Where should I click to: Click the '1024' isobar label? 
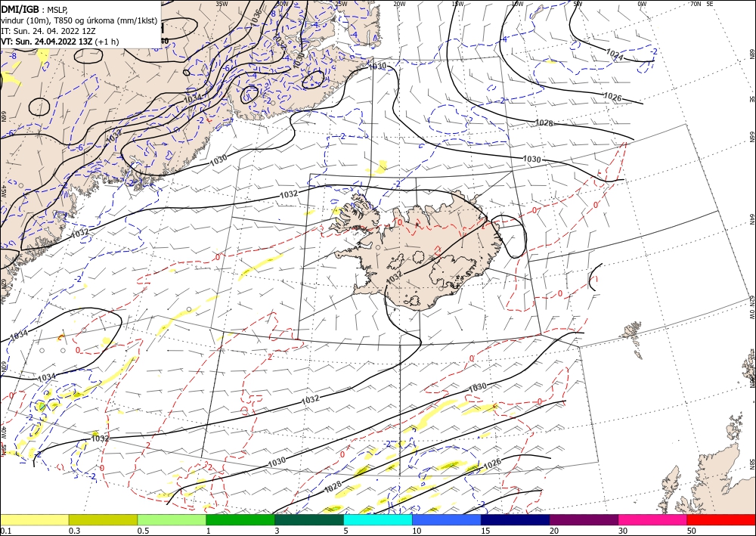click(614, 55)
